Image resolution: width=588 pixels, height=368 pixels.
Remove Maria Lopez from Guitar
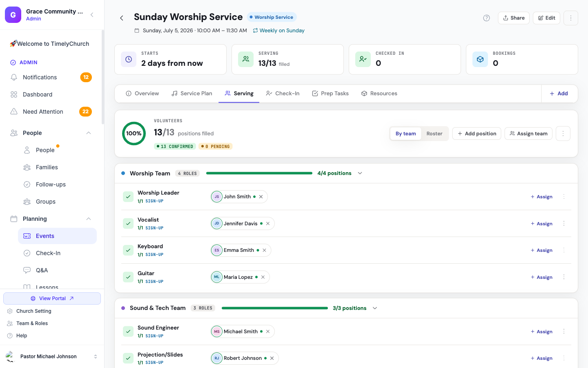pyautogui.click(x=263, y=277)
